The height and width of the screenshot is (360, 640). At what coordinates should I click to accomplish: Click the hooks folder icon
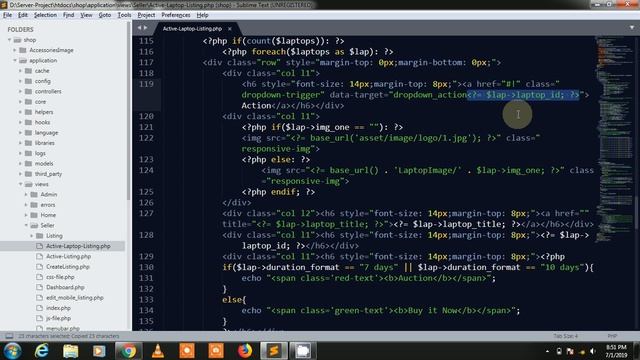click(x=28, y=122)
